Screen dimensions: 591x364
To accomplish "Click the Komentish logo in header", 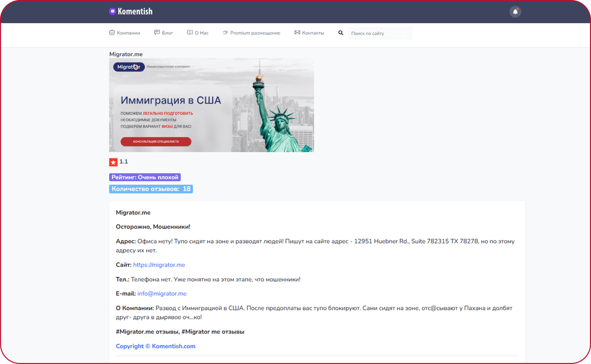I will click(x=131, y=11).
